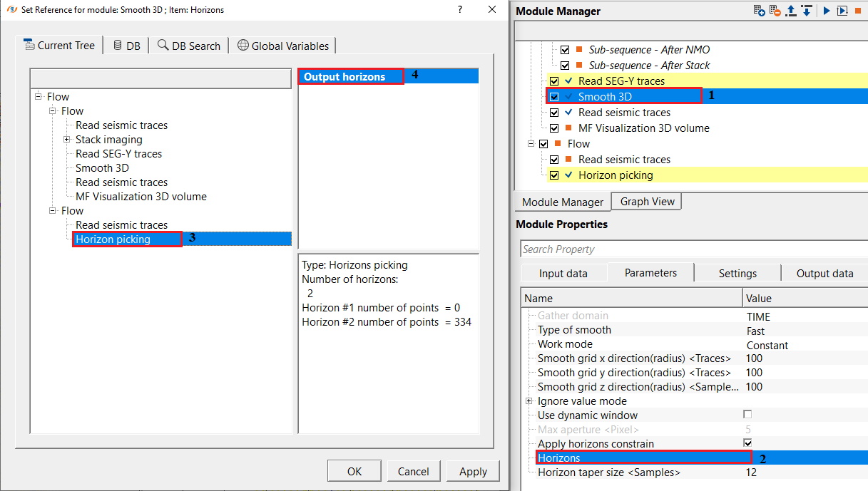Uncheck the Read SEG-Y traces module checkbox

point(554,81)
